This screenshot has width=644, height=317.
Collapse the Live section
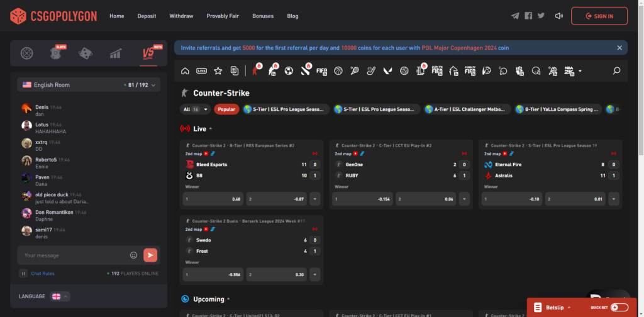pyautogui.click(x=211, y=128)
